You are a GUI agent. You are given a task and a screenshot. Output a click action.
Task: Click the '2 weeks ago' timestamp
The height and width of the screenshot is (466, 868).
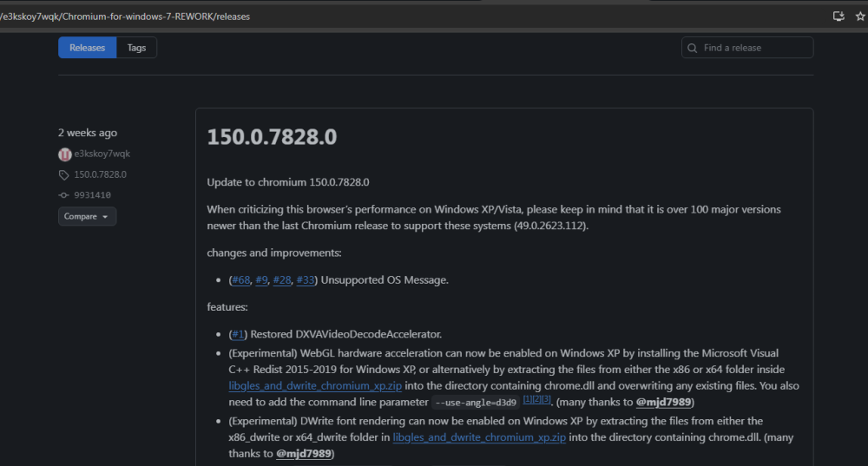pyautogui.click(x=88, y=133)
